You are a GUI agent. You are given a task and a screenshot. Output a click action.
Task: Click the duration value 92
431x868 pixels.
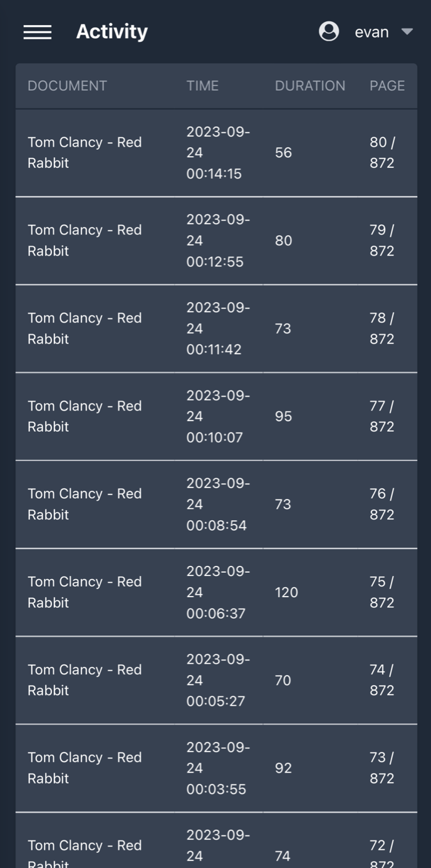[283, 768]
